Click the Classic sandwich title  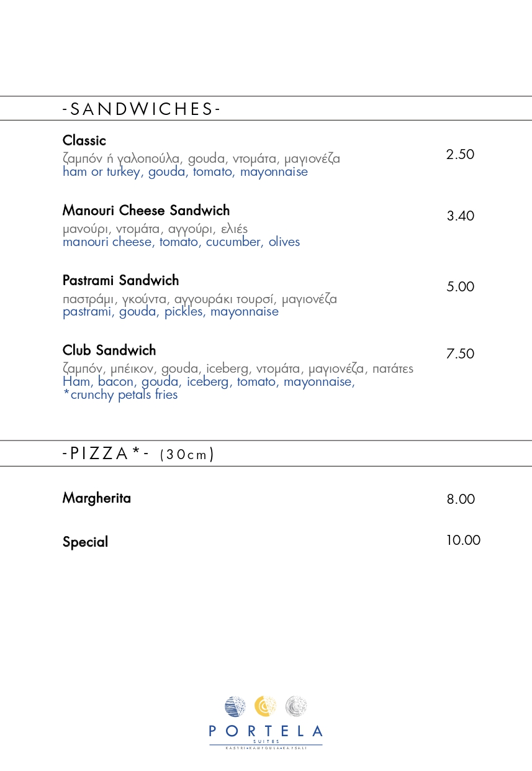(x=84, y=140)
